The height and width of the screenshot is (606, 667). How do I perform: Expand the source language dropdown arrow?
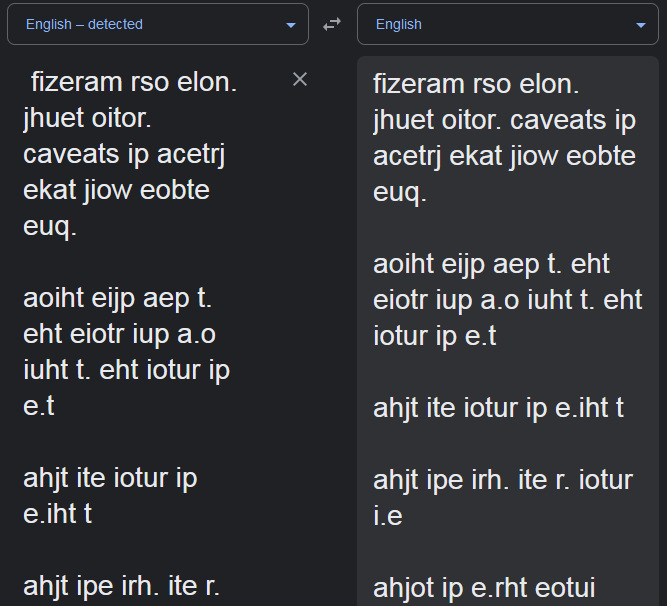tap(291, 26)
